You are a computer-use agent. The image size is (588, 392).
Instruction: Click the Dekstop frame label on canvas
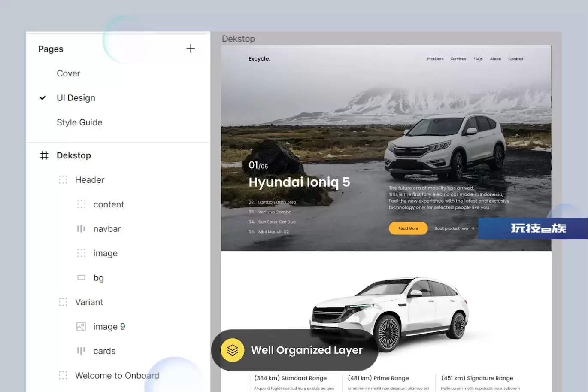click(x=238, y=39)
